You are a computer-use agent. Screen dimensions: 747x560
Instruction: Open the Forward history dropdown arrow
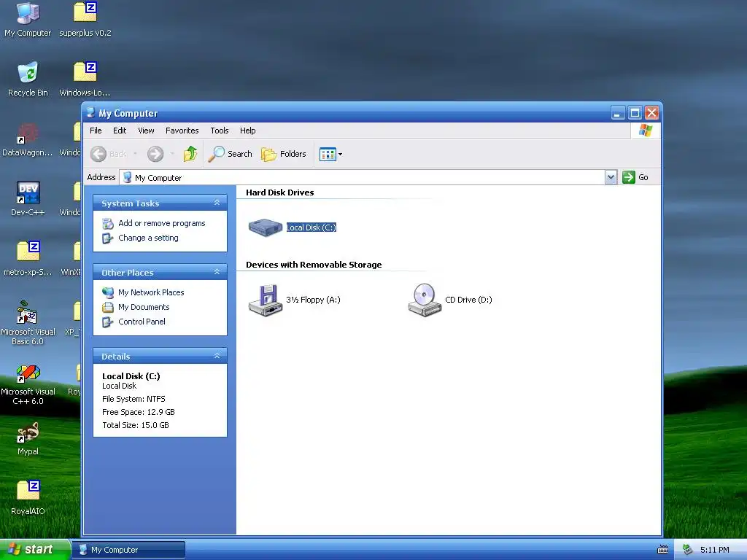(172, 154)
